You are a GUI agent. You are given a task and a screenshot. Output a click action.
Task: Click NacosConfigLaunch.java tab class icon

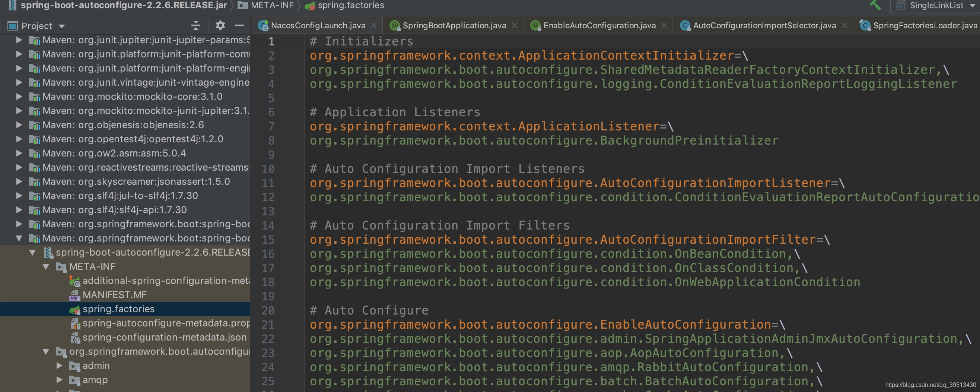(263, 25)
